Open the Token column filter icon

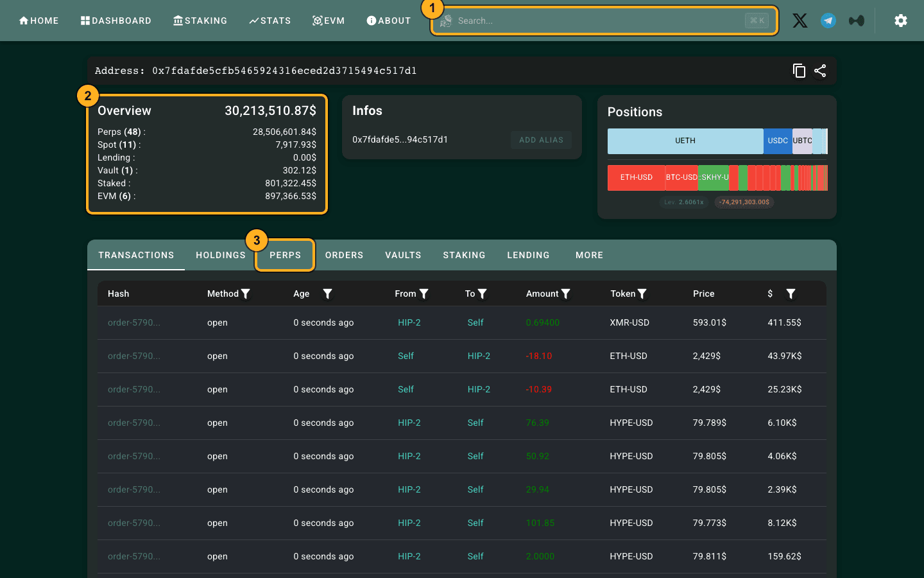[x=642, y=293]
